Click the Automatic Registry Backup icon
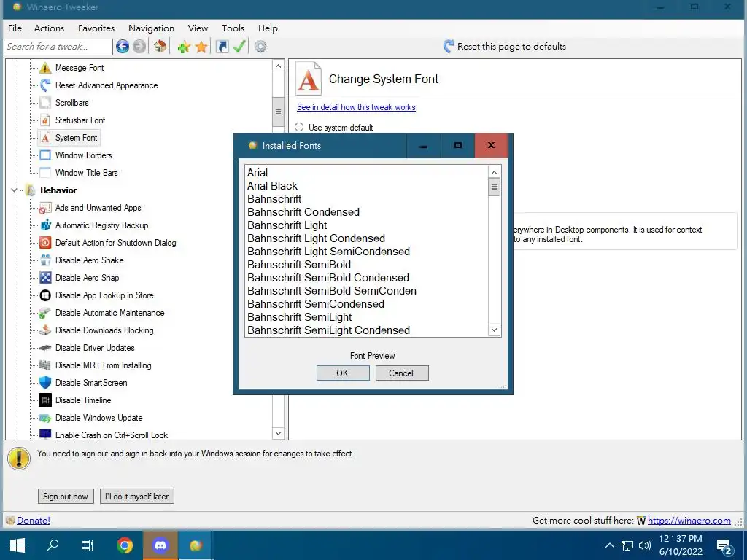The image size is (747, 560). 45,225
